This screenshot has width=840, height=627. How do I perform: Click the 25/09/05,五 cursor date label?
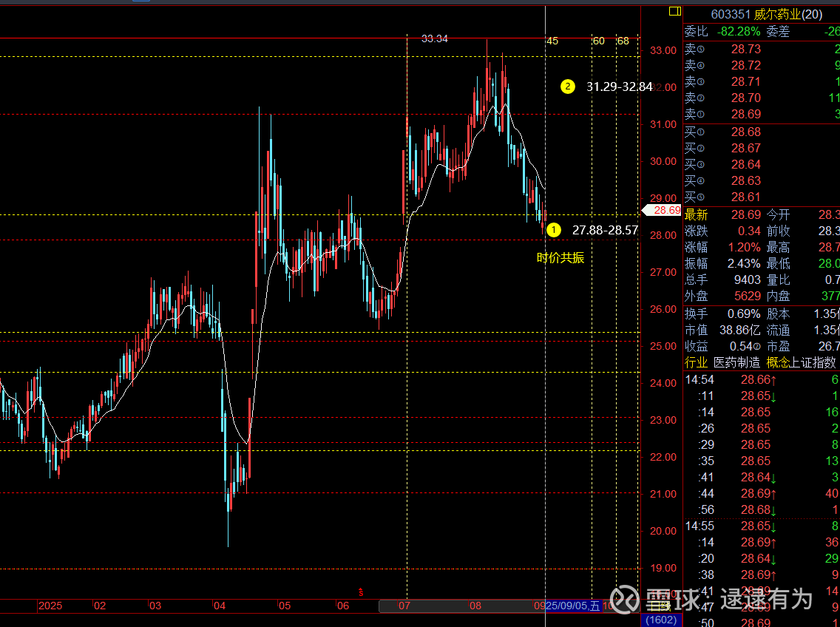[573, 606]
